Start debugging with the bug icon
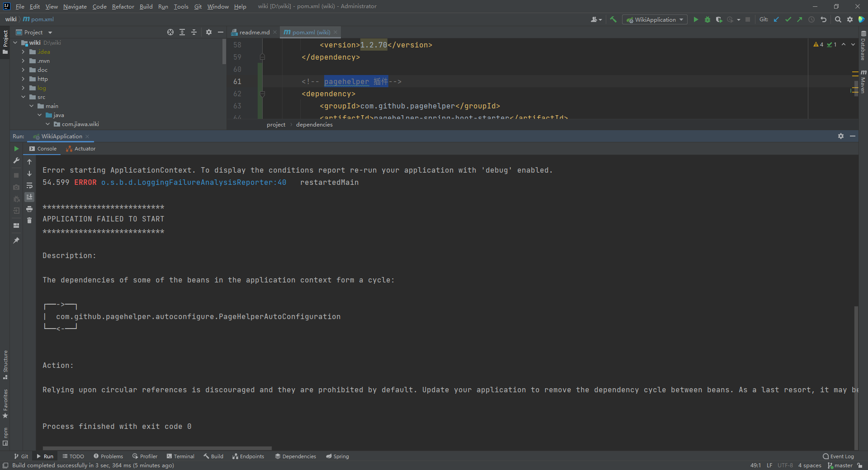The image size is (868, 470). [708, 19]
